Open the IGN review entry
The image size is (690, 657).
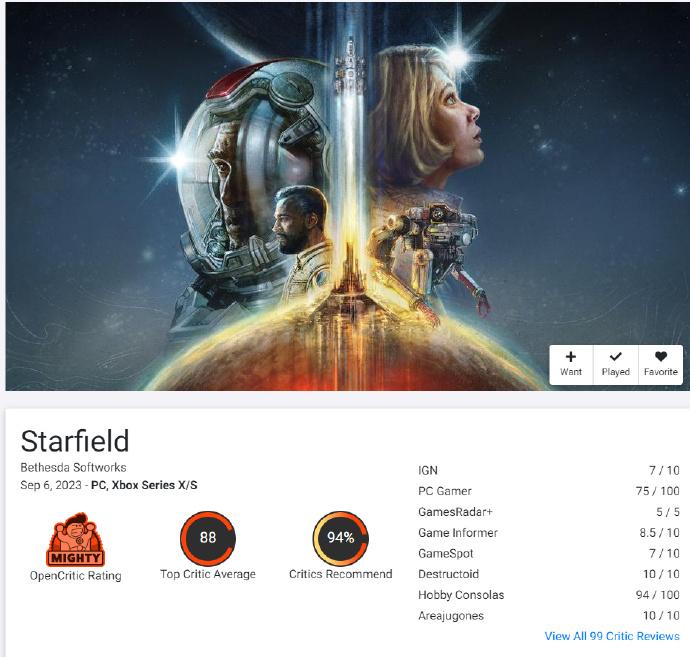click(x=549, y=470)
